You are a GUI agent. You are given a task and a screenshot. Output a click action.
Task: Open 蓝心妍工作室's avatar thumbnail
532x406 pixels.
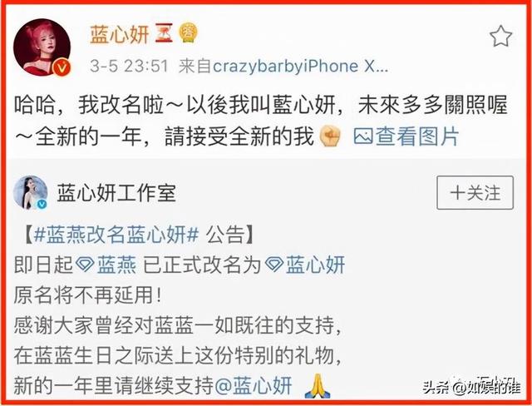coord(30,192)
